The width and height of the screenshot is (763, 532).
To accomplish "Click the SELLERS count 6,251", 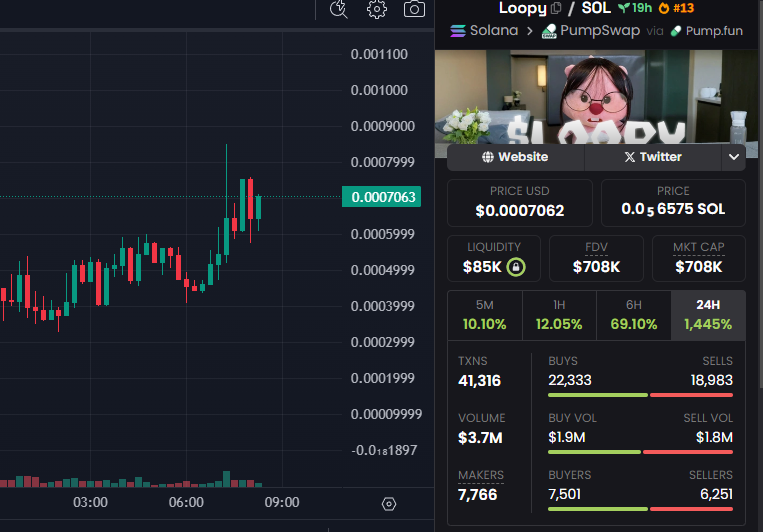I will tap(716, 494).
